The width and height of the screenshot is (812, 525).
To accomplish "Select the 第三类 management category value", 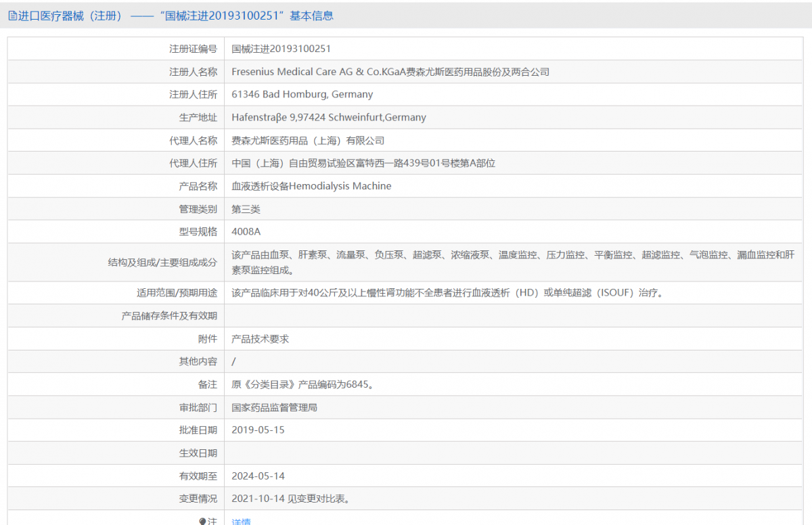I will coord(246,209).
